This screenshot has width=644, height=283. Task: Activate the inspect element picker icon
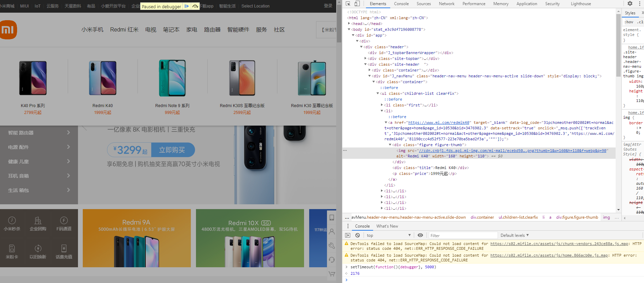pyautogui.click(x=348, y=4)
